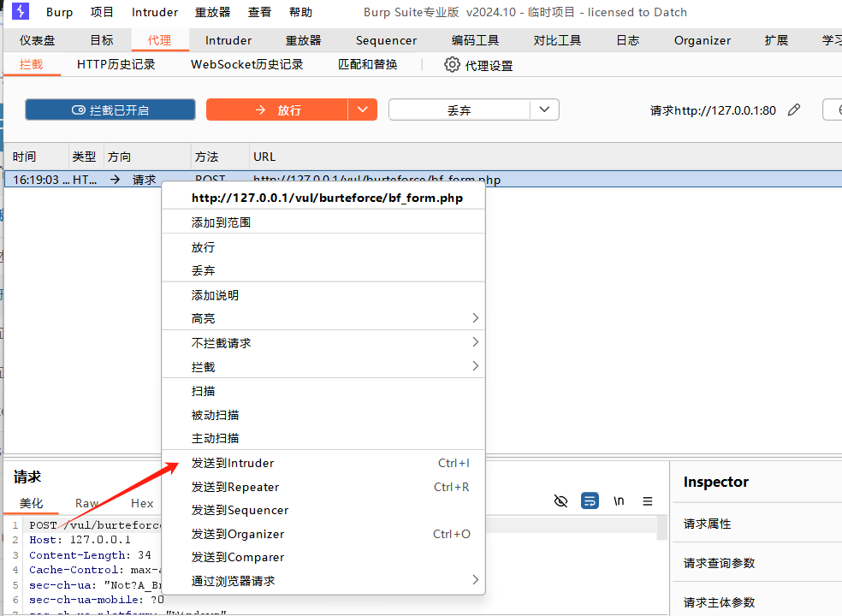
Task: Open the Drop button dropdown arrow
Action: (x=544, y=110)
